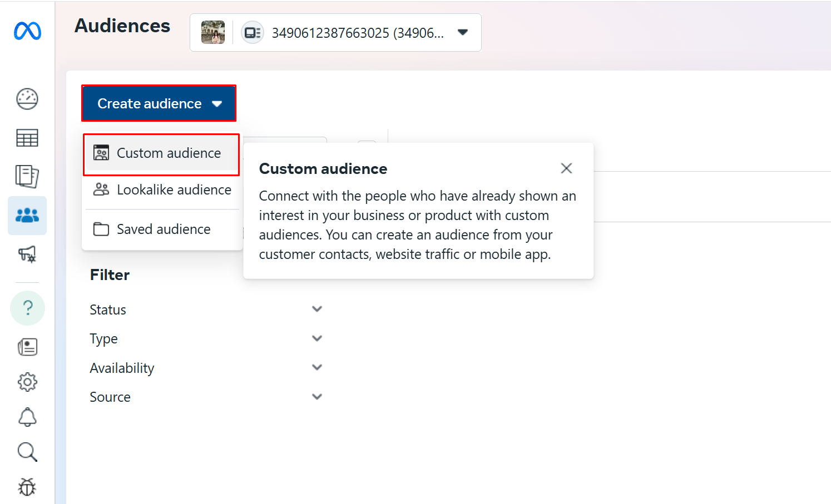Expand the Status filter chevron
The height and width of the screenshot is (504, 831).
coord(317,309)
